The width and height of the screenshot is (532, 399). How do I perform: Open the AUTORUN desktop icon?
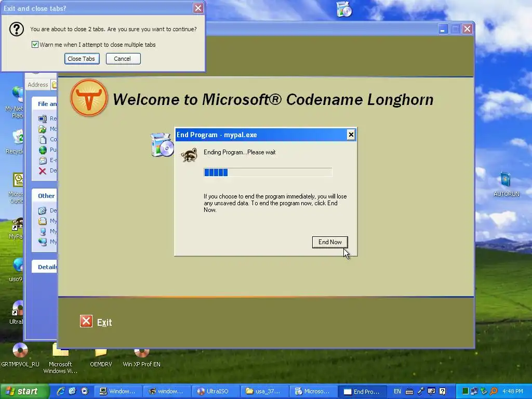(506, 184)
